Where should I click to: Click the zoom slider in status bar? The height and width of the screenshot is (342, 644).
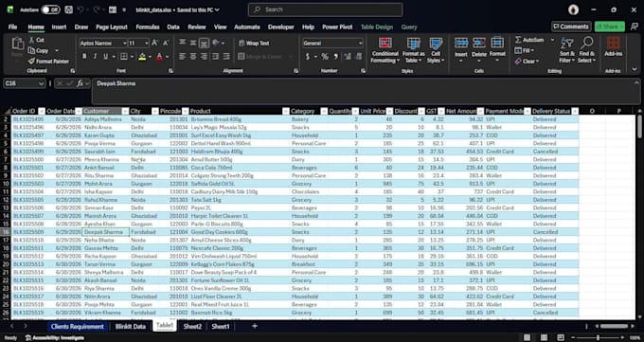tap(598, 337)
